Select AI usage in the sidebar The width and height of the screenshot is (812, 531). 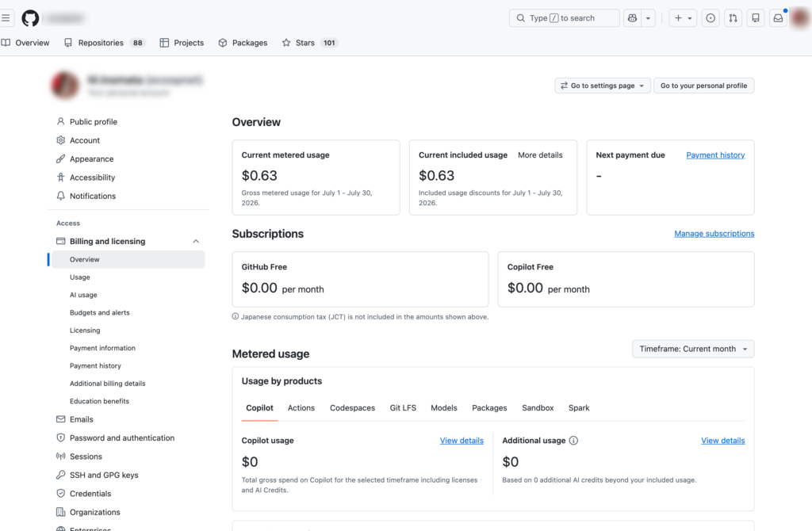tap(83, 295)
